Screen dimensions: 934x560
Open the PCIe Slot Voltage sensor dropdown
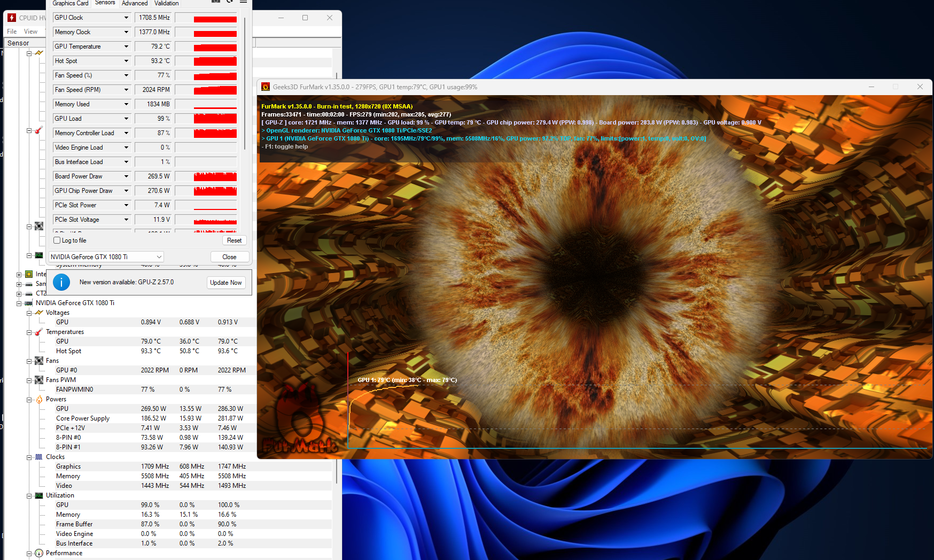[126, 220]
